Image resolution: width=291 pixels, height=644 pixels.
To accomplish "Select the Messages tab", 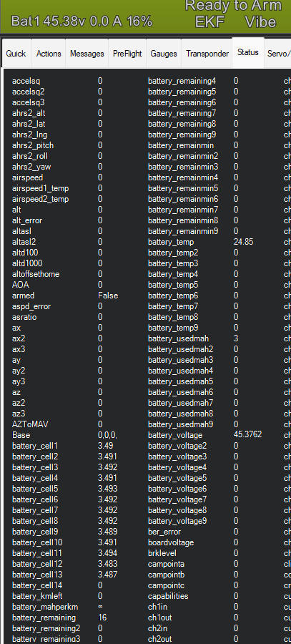I will 87,54.
